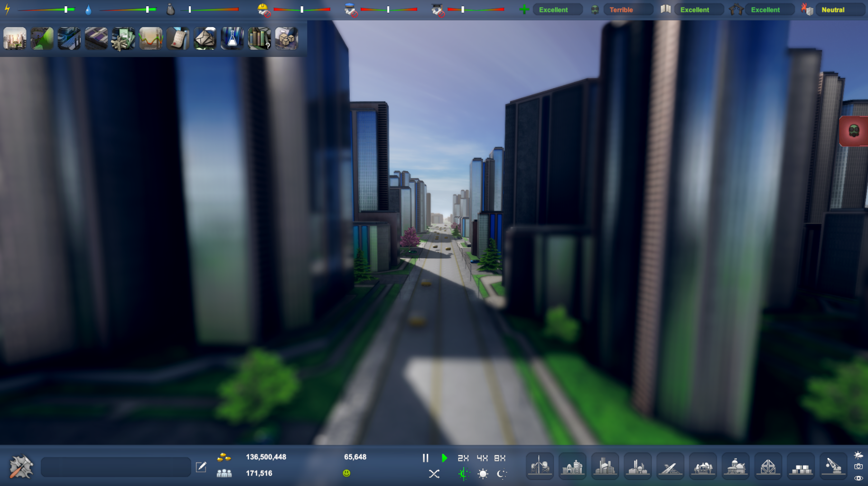Click the green smiley happiness icon
The image size is (868, 486).
(346, 473)
